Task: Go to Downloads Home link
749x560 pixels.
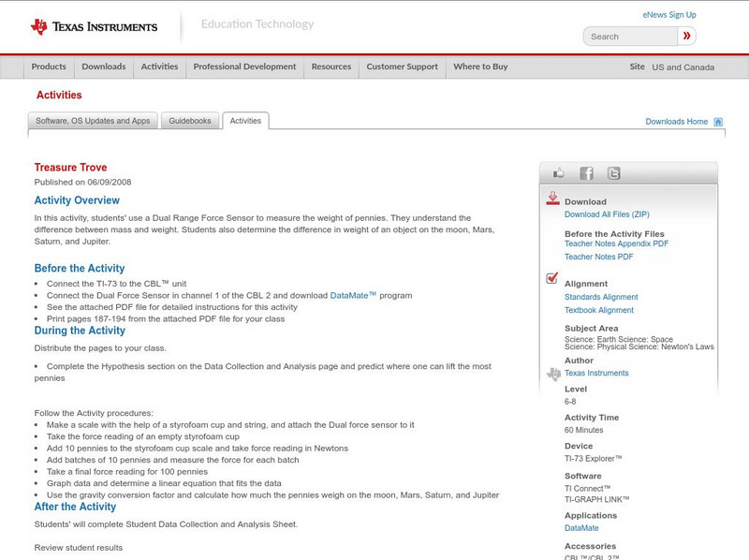Action: click(676, 122)
